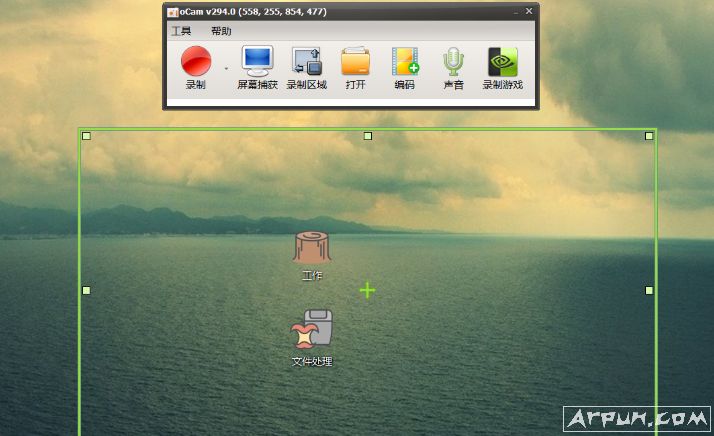Click the green crosshair at region center
Screen dimensions: 714x436
tap(367, 290)
